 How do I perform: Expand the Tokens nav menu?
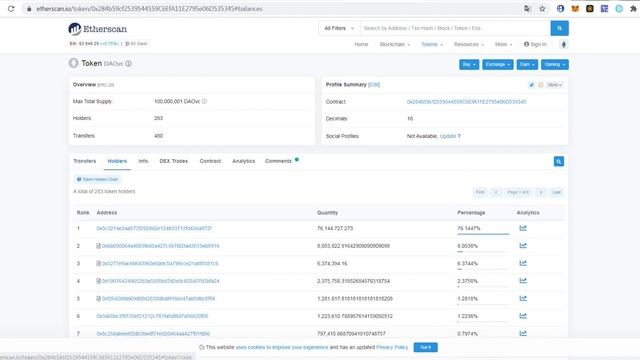(432, 44)
